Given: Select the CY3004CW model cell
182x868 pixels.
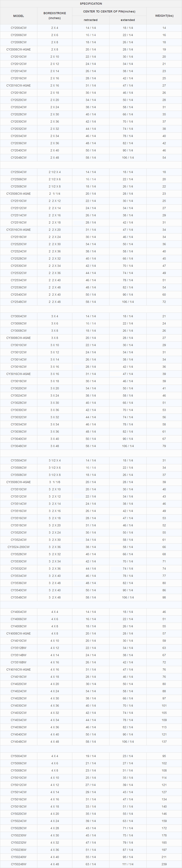Looking at the screenshot, I should coord(18,316).
